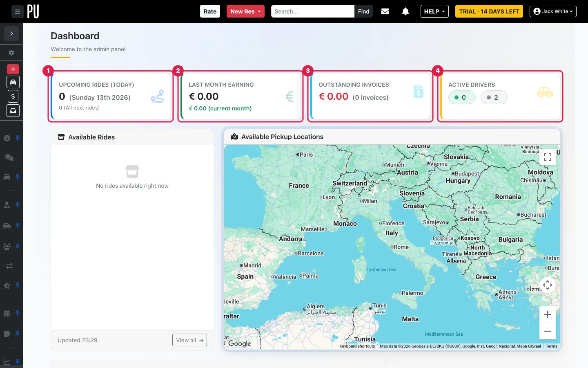Screen dimensions: 588x368
Task: Open the chat bubbles sidebar icon
Action: coord(9,157)
